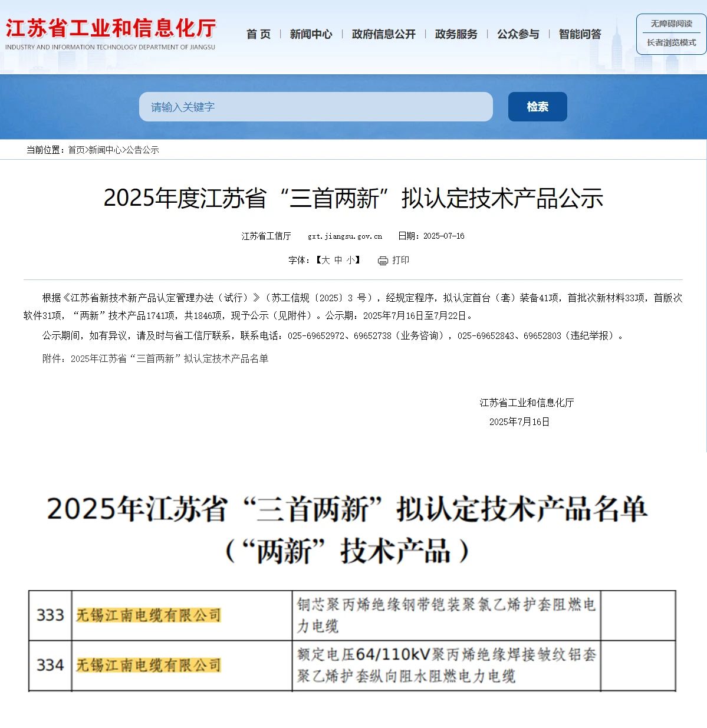The image size is (707, 728).
Task: Open 智能问答 from the navigation bar
Action: [x=580, y=34]
